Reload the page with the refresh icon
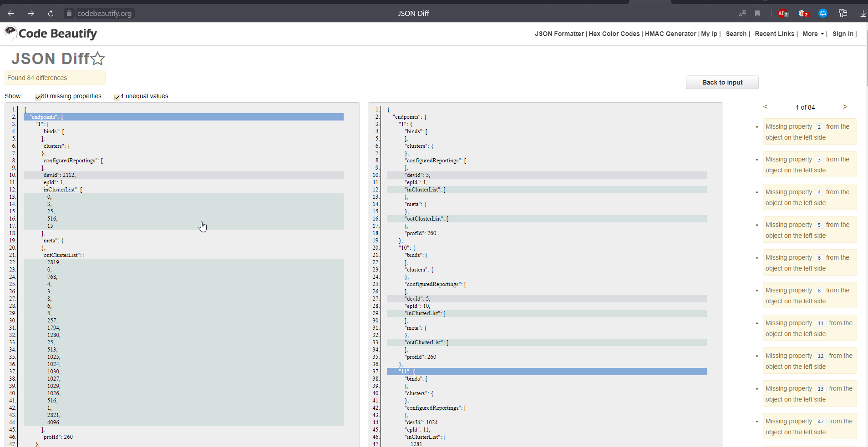The image size is (868, 447). 51,14
